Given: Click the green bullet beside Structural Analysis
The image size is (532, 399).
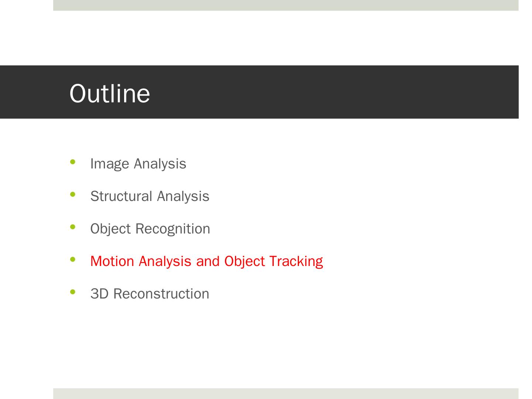Looking at the screenshot, I should (72, 194).
